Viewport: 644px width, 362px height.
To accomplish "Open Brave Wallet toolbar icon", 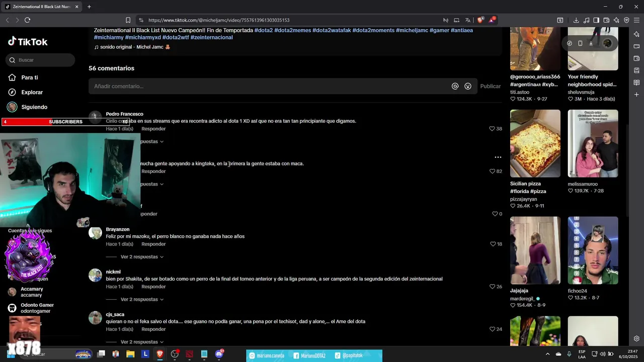I will (x=606, y=20).
